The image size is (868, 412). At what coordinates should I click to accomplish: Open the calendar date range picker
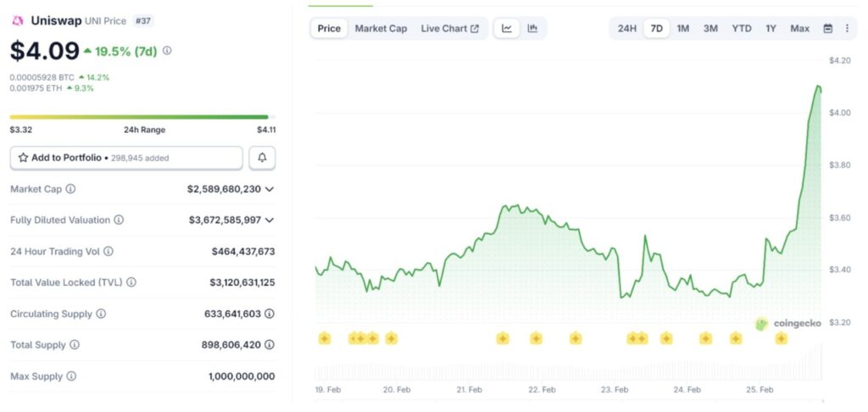[x=828, y=29]
